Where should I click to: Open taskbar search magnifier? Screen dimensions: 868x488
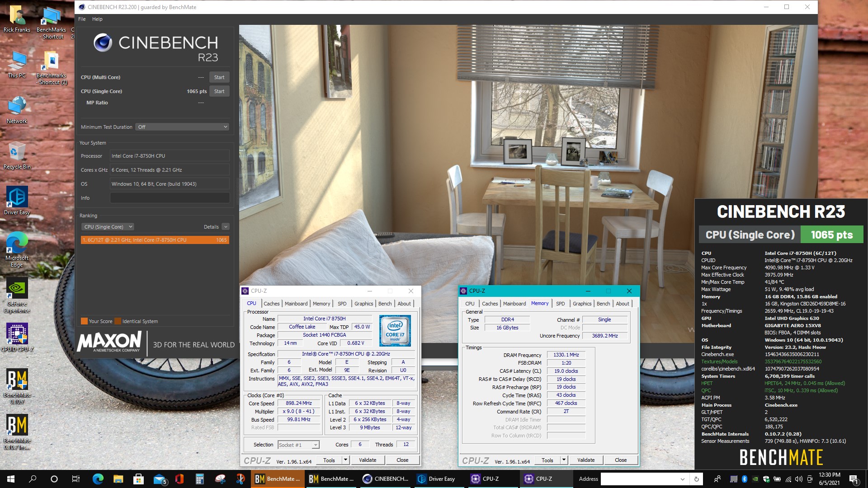pos(33,479)
